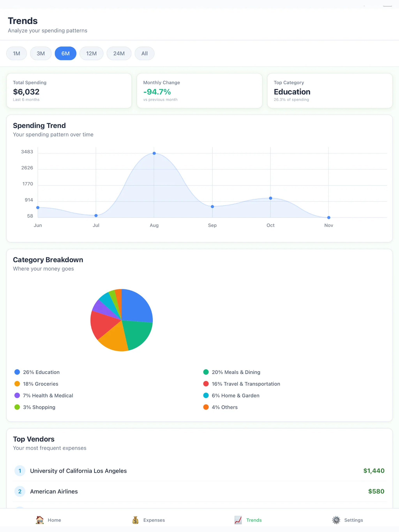Tap the Expenses money bag icon

tap(135, 520)
